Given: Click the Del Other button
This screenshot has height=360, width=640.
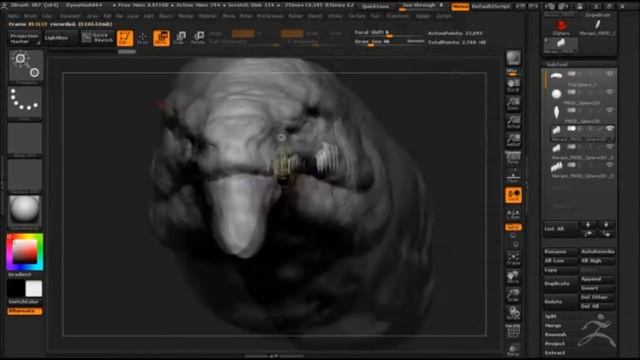Looking at the screenshot, I should click(x=598, y=297).
